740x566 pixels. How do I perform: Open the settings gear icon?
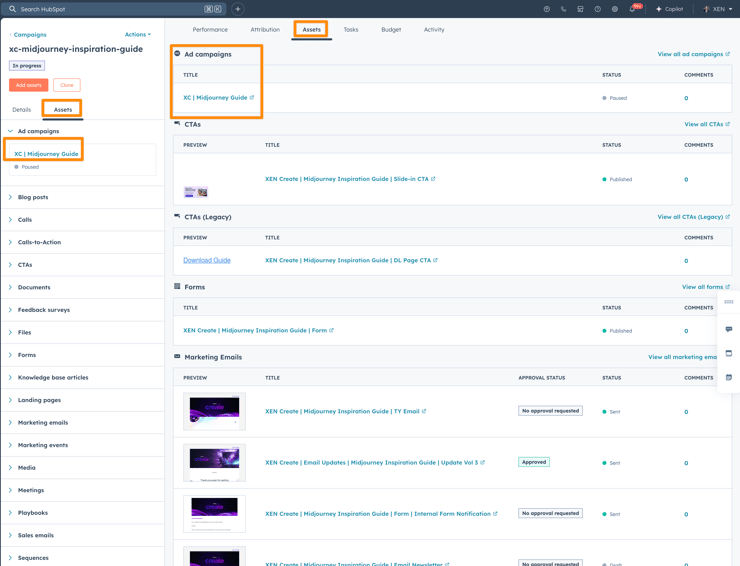[614, 9]
